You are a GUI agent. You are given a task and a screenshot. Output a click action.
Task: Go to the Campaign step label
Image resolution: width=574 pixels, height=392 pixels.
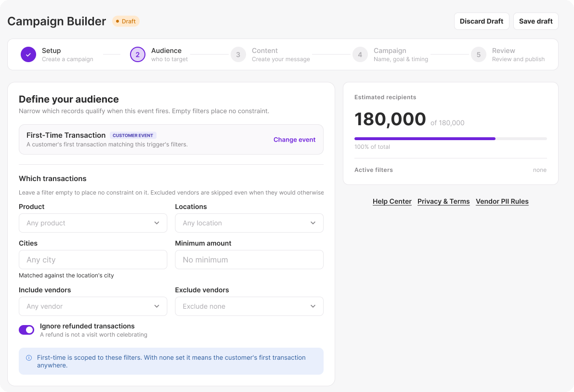tap(390, 51)
